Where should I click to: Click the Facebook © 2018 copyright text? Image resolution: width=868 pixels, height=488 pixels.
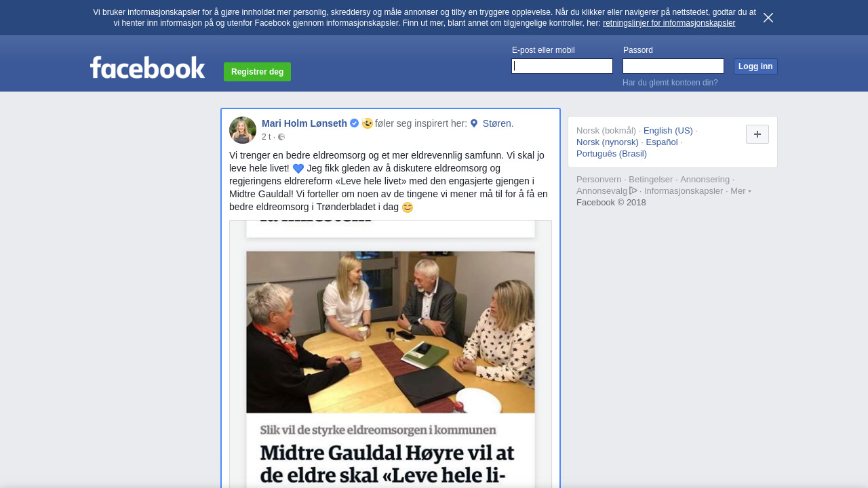click(x=611, y=202)
